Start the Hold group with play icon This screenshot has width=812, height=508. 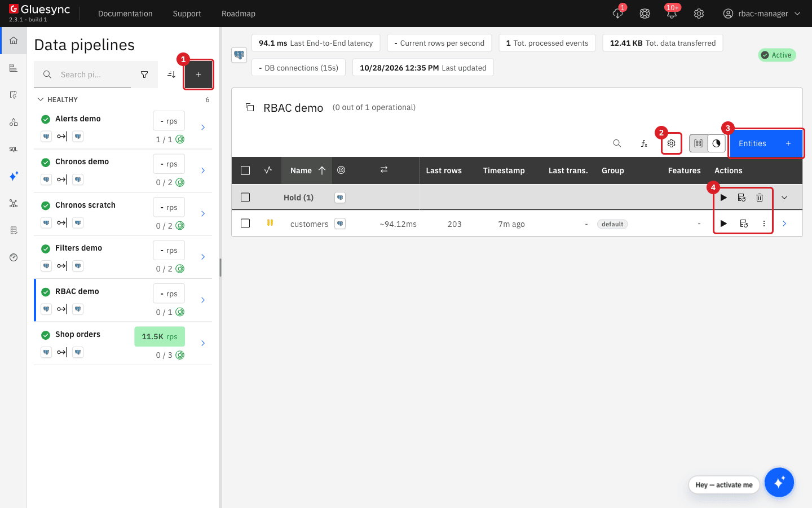723,198
